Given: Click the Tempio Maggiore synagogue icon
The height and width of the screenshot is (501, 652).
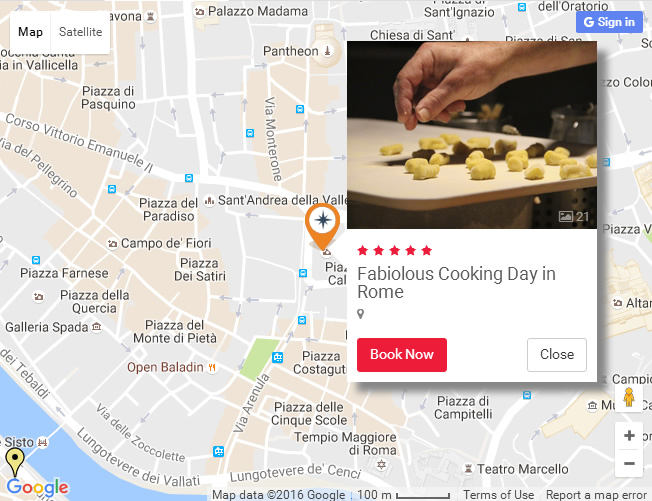Looking at the screenshot, I should (x=381, y=464).
